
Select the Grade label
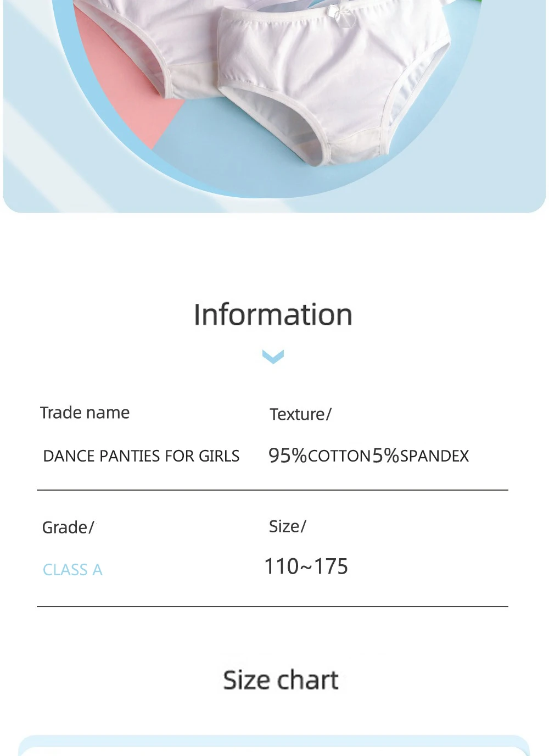[68, 527]
